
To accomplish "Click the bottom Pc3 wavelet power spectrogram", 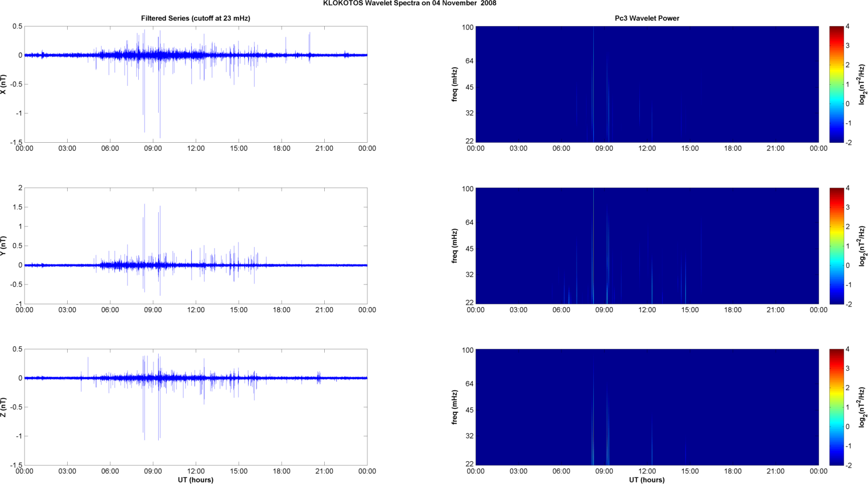I will (647, 407).
